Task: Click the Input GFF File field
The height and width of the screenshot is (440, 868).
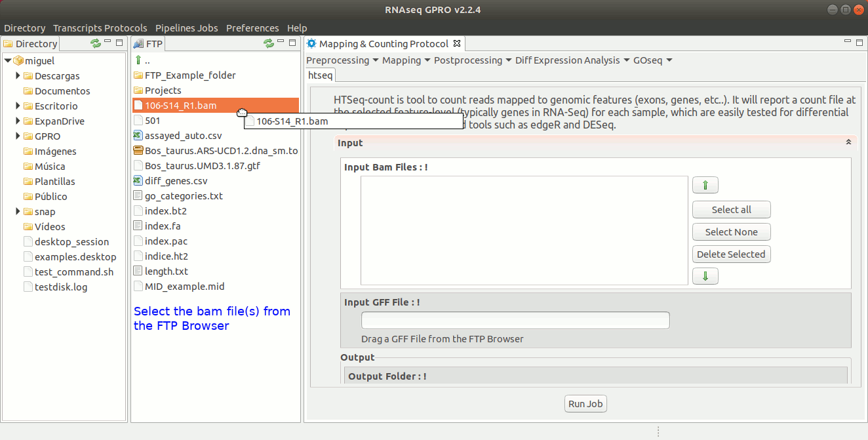Action: 515,321
